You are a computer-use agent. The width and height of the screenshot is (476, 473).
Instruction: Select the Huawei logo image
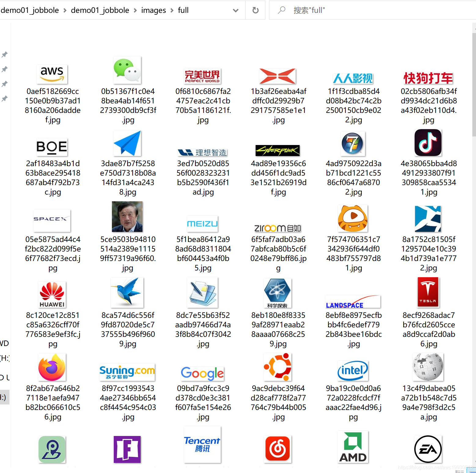point(52,295)
